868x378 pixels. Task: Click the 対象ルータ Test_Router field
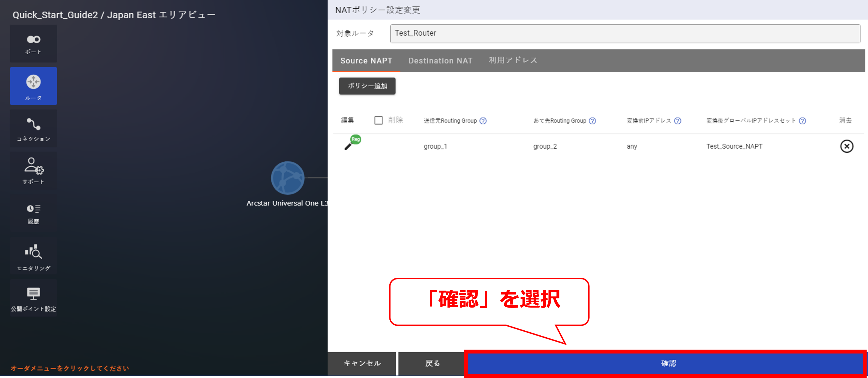[x=625, y=33]
